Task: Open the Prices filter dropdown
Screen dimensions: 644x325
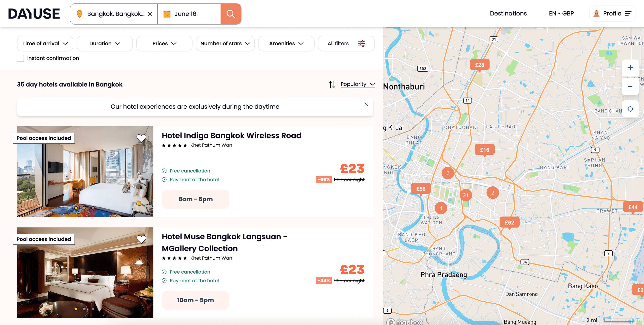Action: coord(164,43)
